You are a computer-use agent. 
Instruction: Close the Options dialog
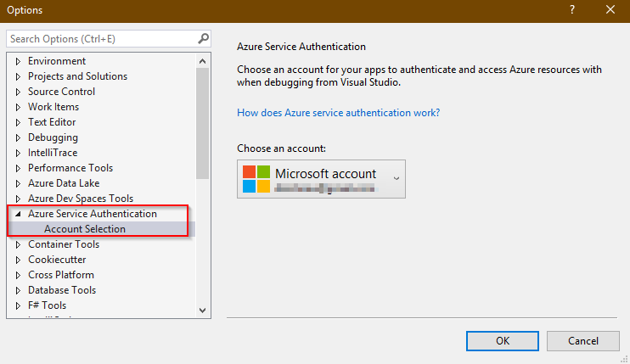[x=610, y=10]
